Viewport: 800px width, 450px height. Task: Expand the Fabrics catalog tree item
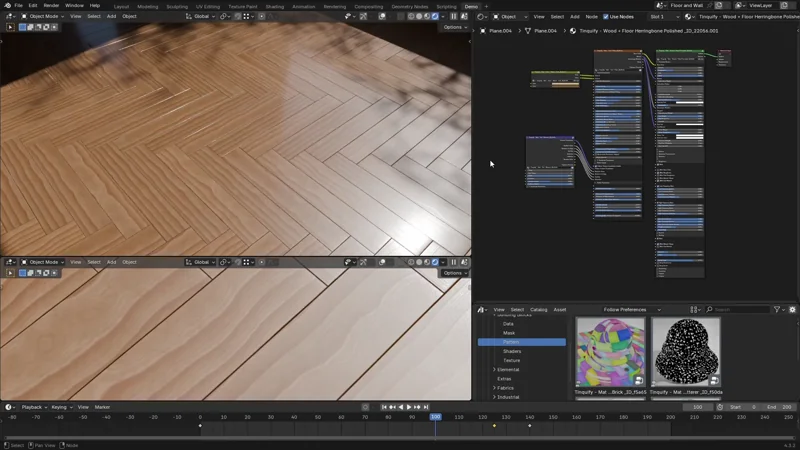(494, 388)
